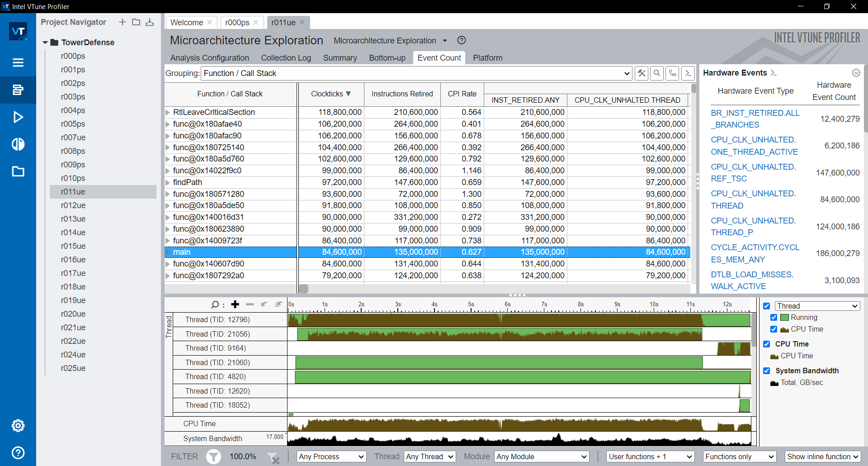Close the Welcome tab
868x466 pixels.
210,22
